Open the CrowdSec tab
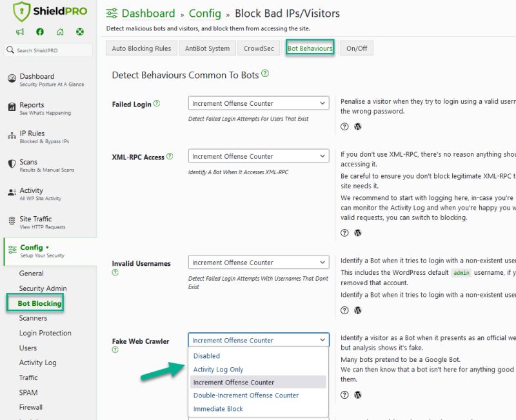This screenshot has height=420, width=516. tap(259, 48)
